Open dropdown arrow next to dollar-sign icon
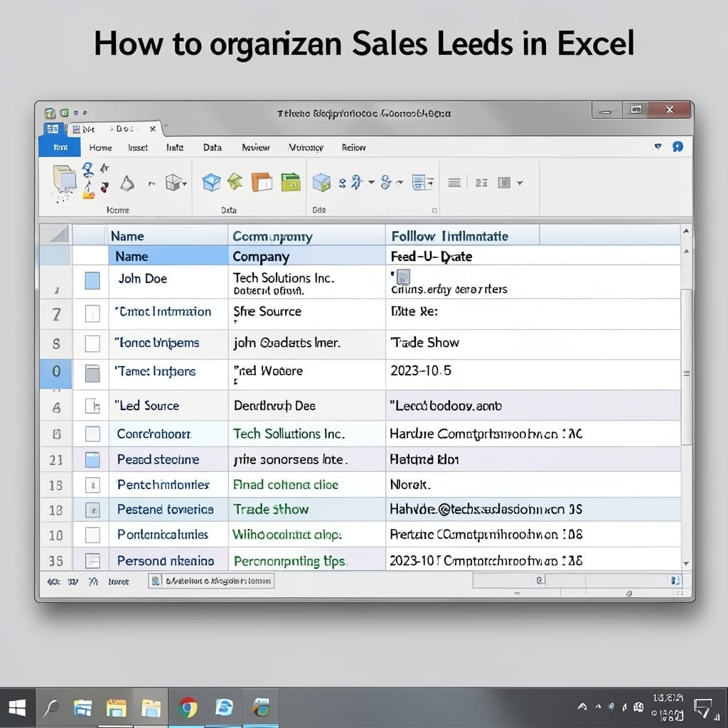This screenshot has width=728, height=728. (x=400, y=183)
